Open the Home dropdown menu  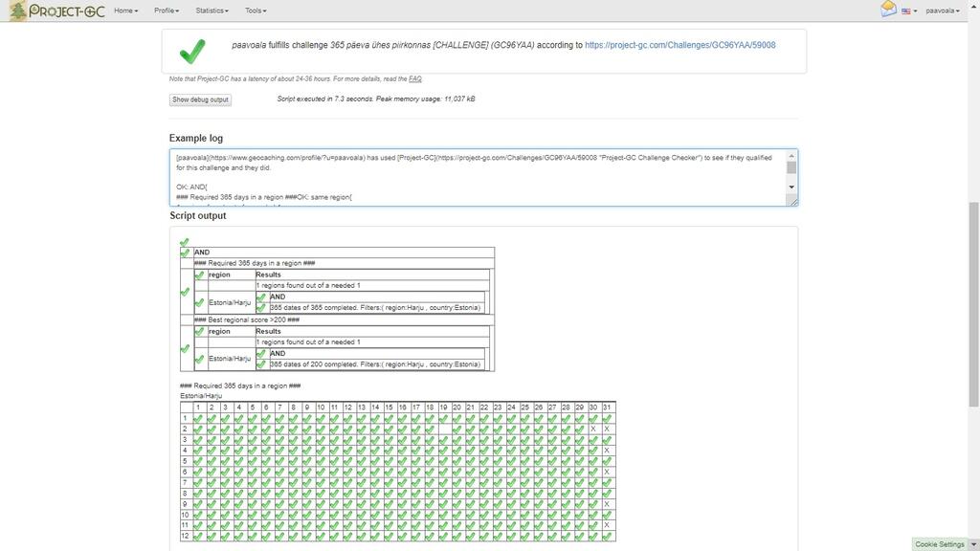point(125,11)
